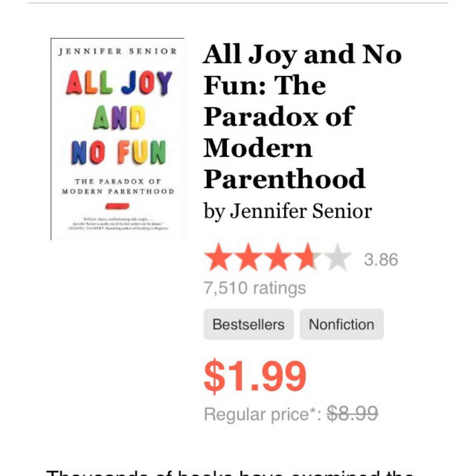Click the 'NO FUN' magnet letters on cover
The image size is (476, 476).
(x=118, y=152)
